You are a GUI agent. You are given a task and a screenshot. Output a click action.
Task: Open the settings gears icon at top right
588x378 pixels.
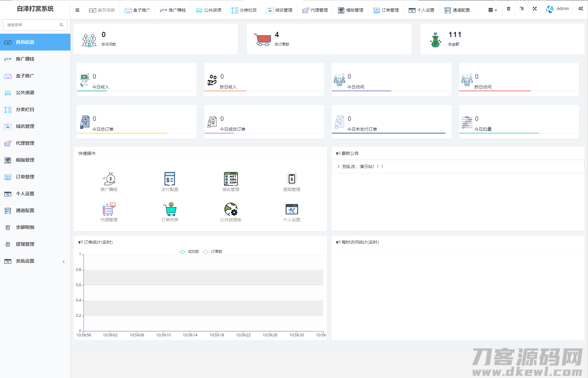[581, 9]
